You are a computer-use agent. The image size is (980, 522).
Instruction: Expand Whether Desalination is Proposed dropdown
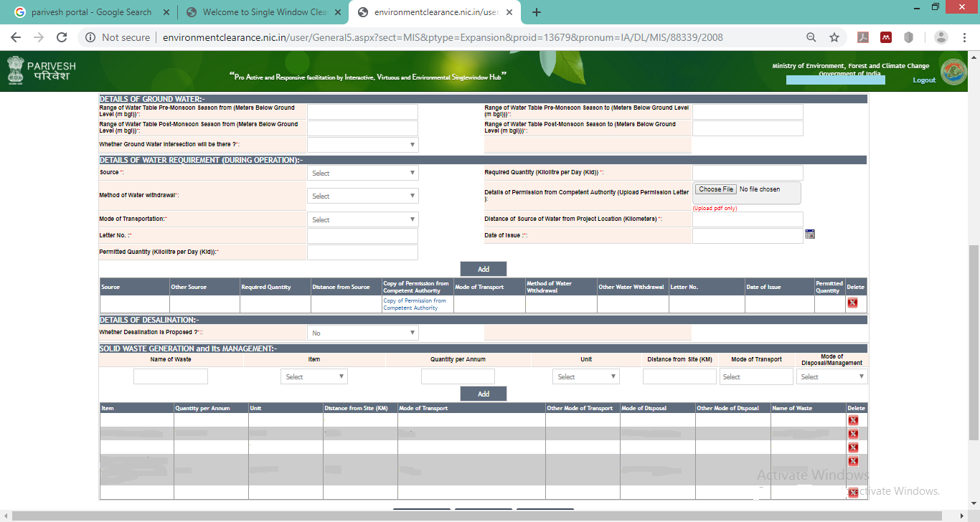tap(362, 333)
